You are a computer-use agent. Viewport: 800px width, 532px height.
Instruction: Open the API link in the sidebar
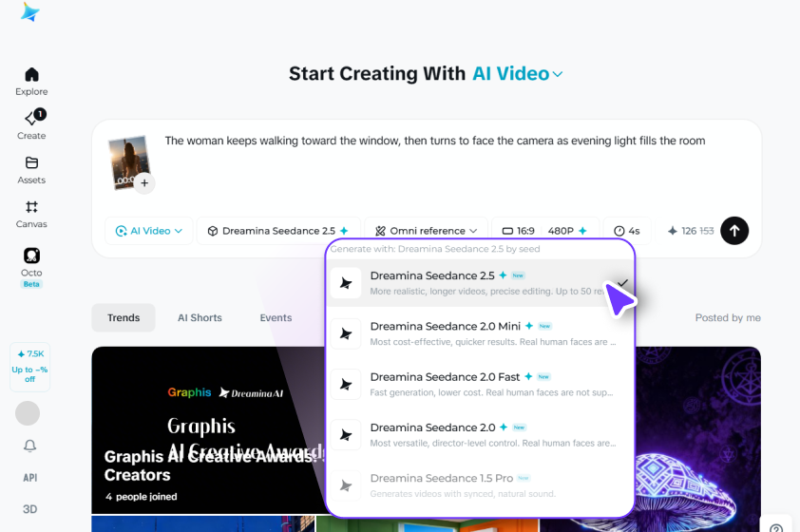[x=30, y=478]
